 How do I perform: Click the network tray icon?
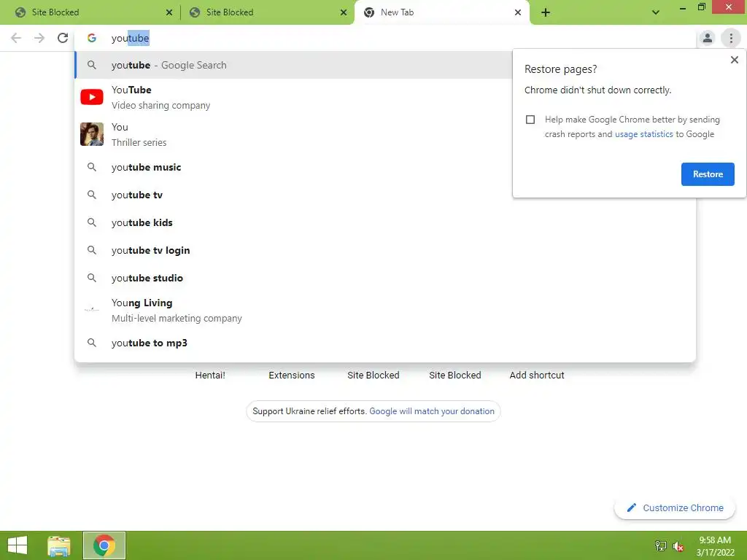pyautogui.click(x=660, y=546)
